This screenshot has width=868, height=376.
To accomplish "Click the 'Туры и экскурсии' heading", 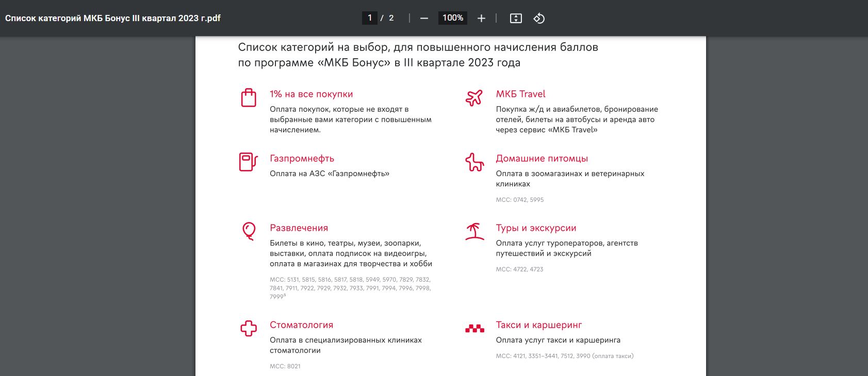I will coord(536,228).
